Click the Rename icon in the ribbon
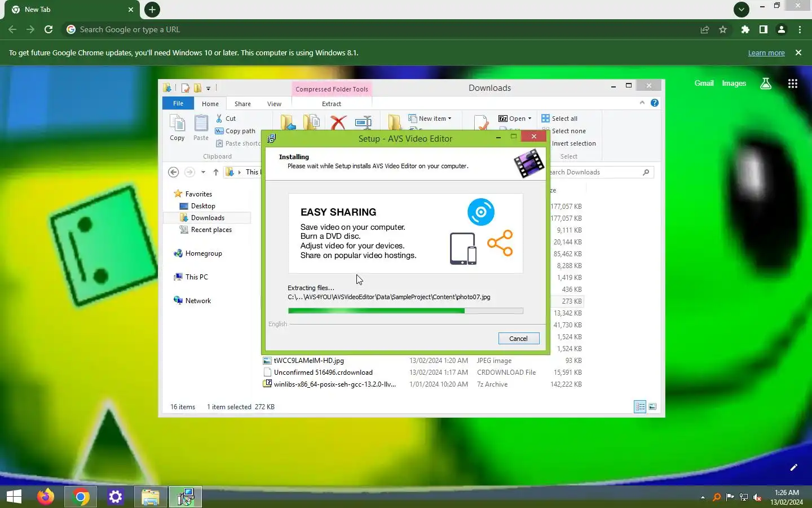 363,122
